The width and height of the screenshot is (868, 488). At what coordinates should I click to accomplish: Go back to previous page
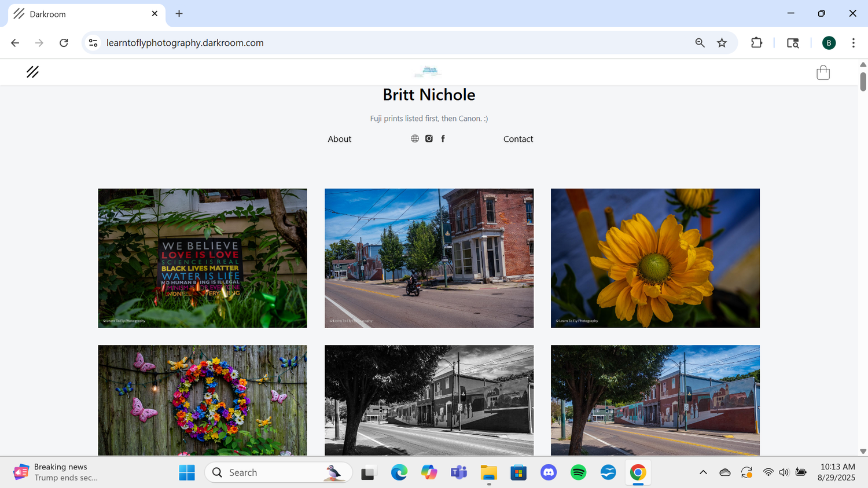pos(15,43)
